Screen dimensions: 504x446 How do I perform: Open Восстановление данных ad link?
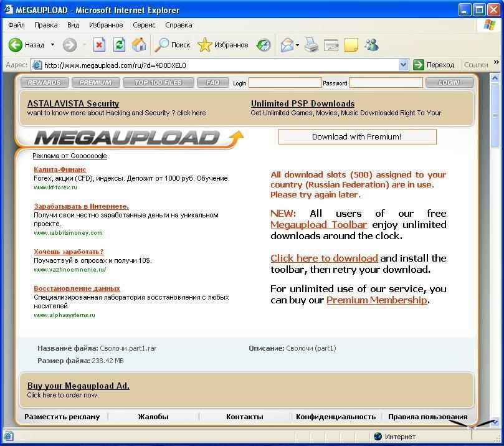[x=77, y=288]
